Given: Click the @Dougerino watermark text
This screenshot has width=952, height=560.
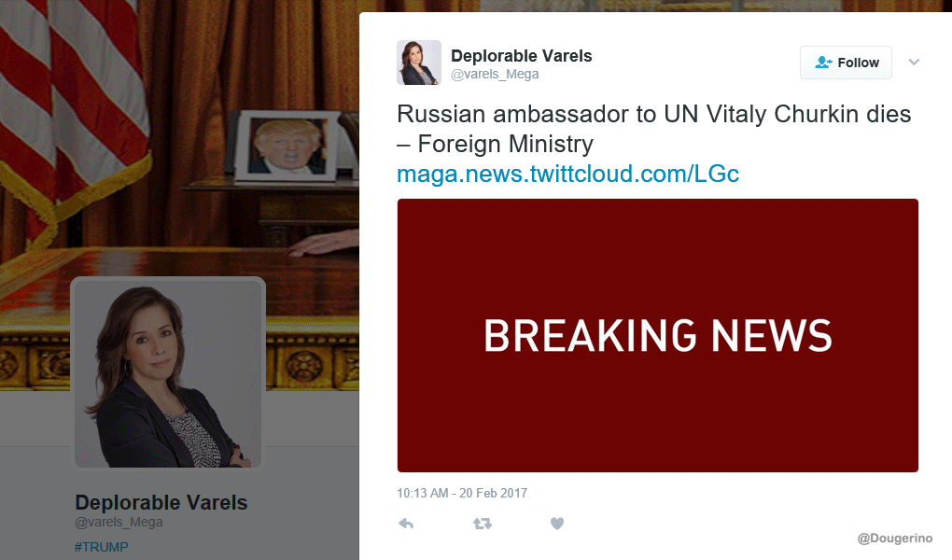Looking at the screenshot, I should pyautogui.click(x=895, y=539).
